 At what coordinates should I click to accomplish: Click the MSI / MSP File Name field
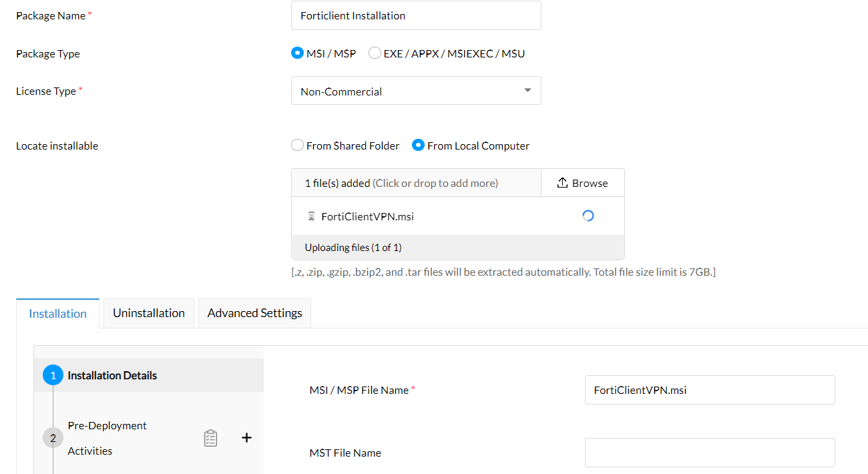710,390
